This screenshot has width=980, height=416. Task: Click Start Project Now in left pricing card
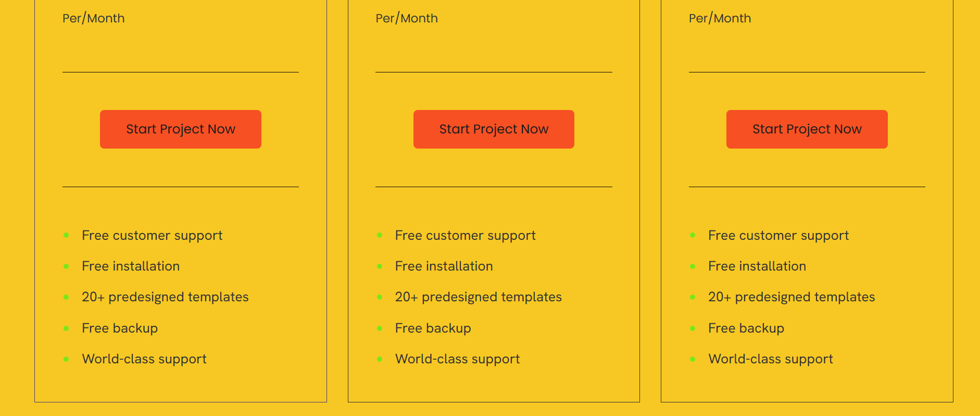coord(181,129)
